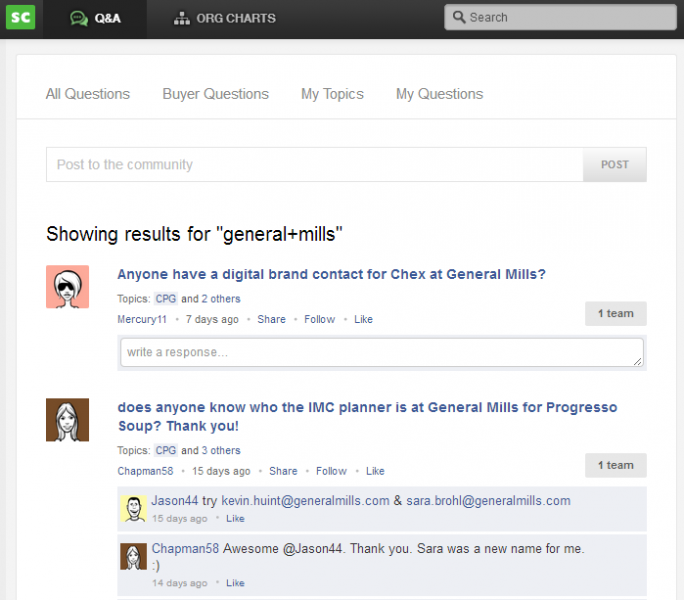Click sara.brohl@generalmills.com email link
Image resolution: width=684 pixels, height=600 pixels.
coord(488,501)
